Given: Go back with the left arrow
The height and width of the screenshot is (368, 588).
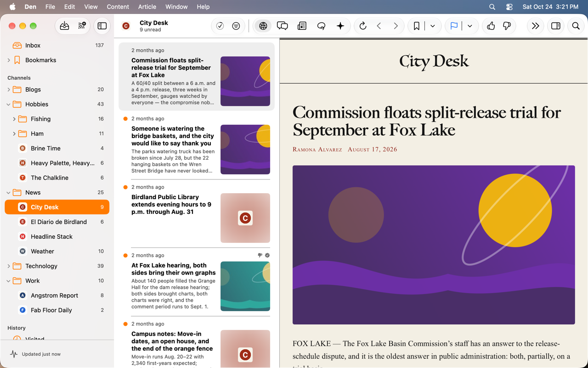Looking at the screenshot, I should [x=379, y=26].
